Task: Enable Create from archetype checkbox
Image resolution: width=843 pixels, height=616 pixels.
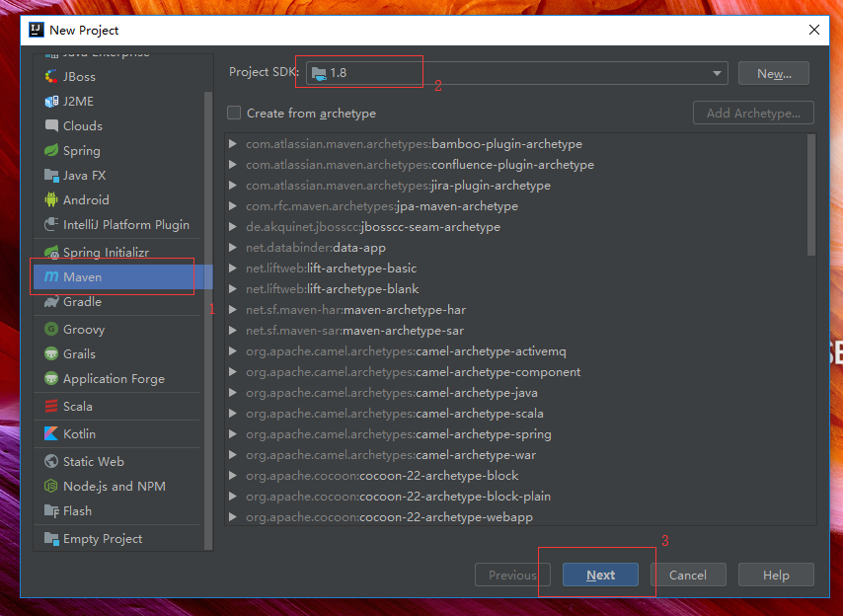Action: (234, 113)
